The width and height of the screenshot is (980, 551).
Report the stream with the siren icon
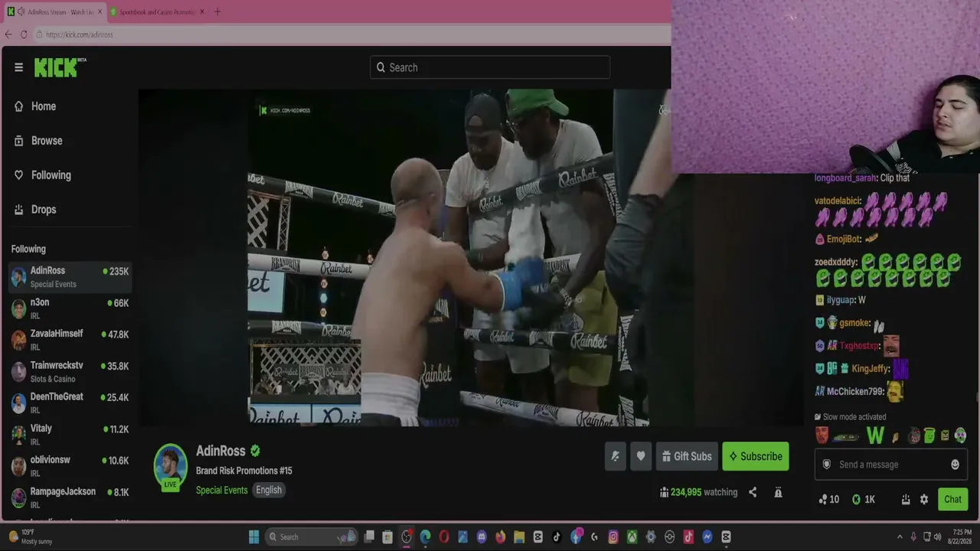coord(778,493)
